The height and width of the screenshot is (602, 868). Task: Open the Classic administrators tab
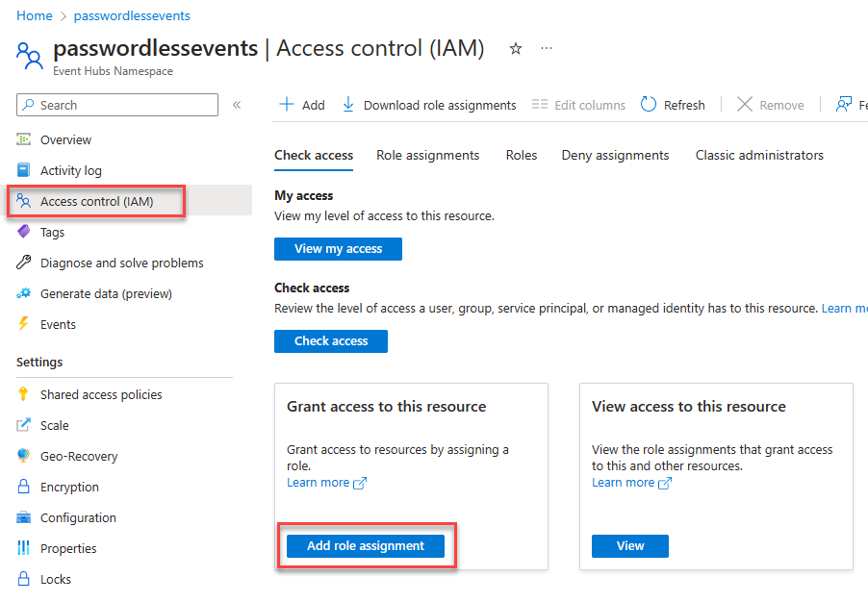tap(759, 155)
